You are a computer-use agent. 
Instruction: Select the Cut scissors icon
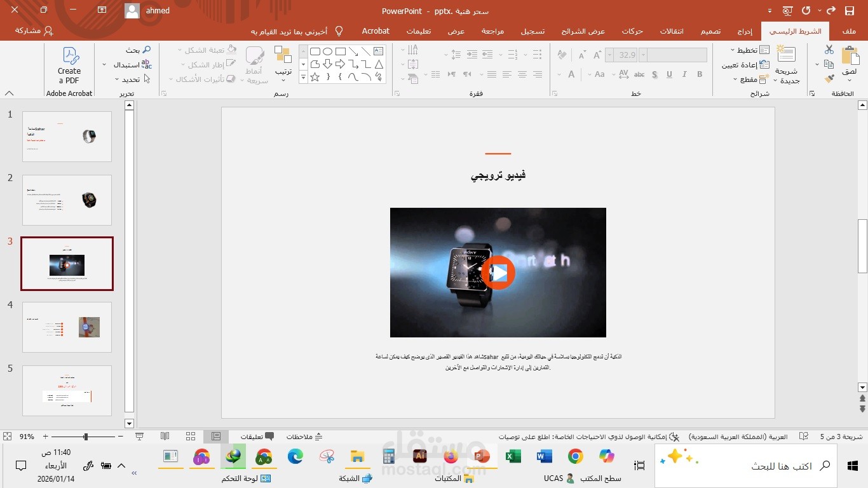point(829,50)
